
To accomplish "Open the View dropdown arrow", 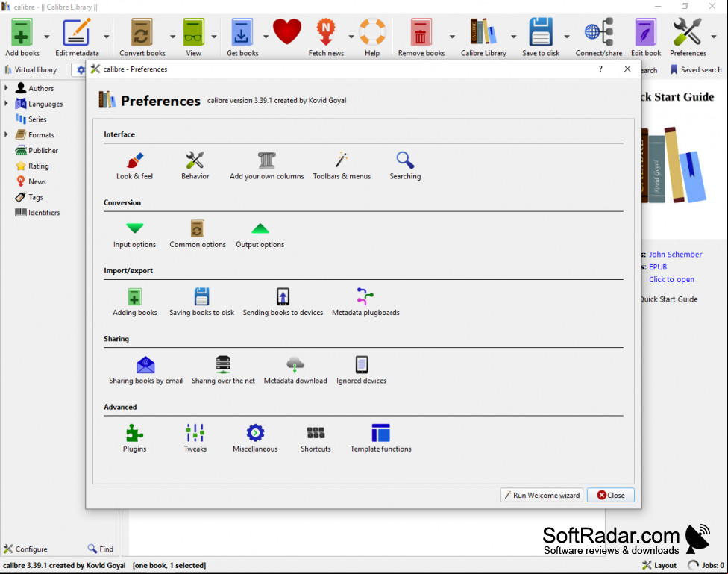I will pos(214,37).
